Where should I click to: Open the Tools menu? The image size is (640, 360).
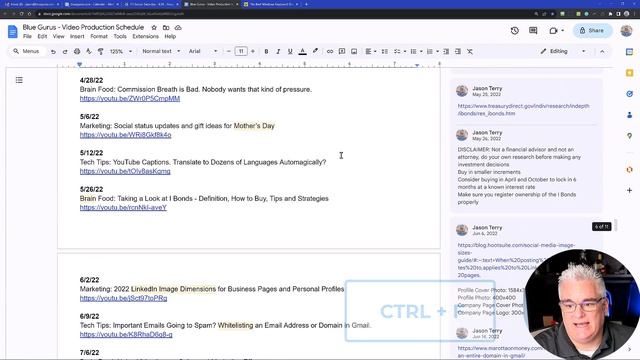[x=120, y=36]
